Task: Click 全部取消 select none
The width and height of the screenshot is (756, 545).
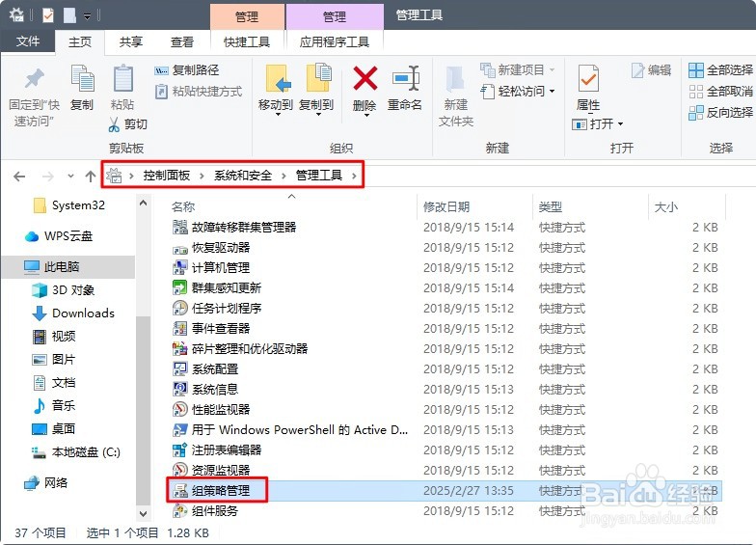Action: click(721, 91)
